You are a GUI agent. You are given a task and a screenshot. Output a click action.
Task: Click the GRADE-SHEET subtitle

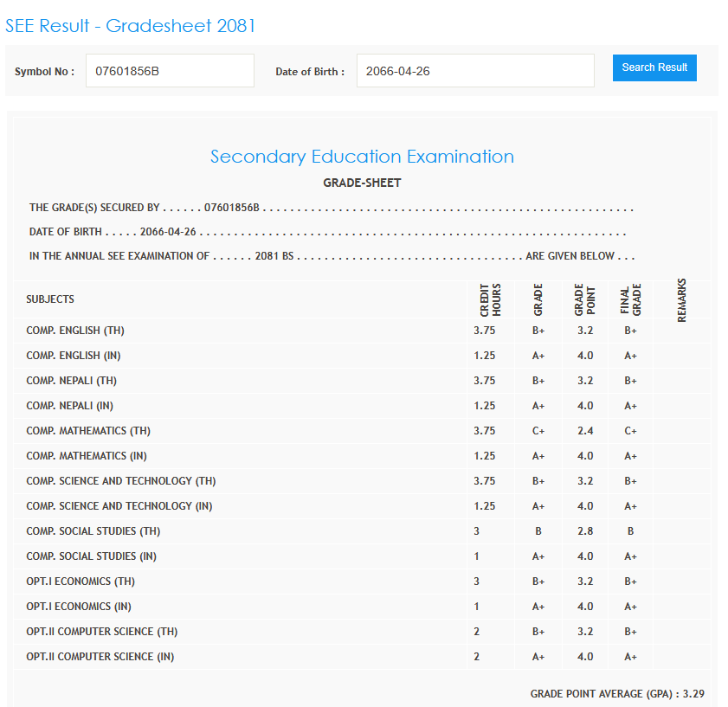coord(362,183)
